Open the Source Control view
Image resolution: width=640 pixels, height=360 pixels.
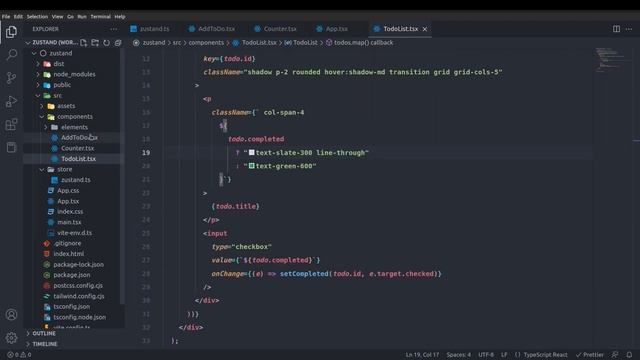coord(11,78)
